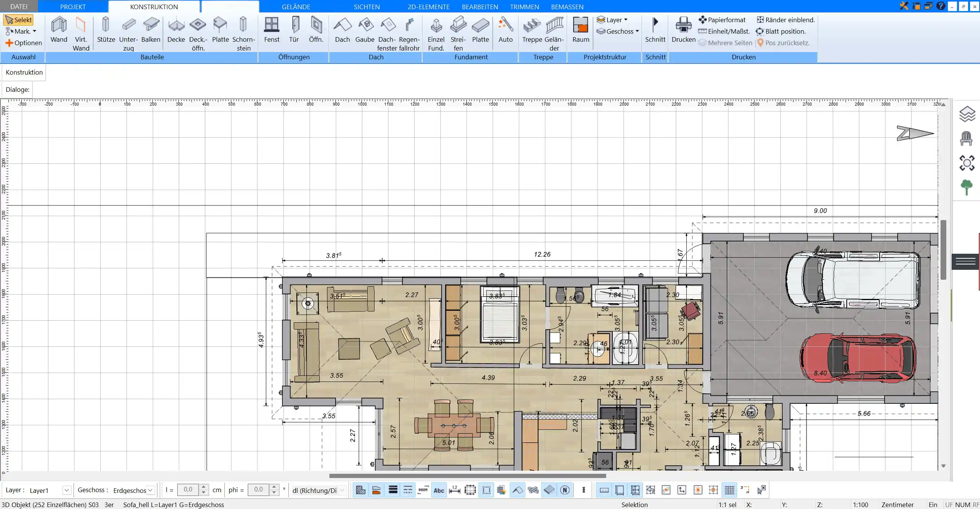Open the Drucken print function
Viewport: 980px width, 509px height.
tap(684, 30)
